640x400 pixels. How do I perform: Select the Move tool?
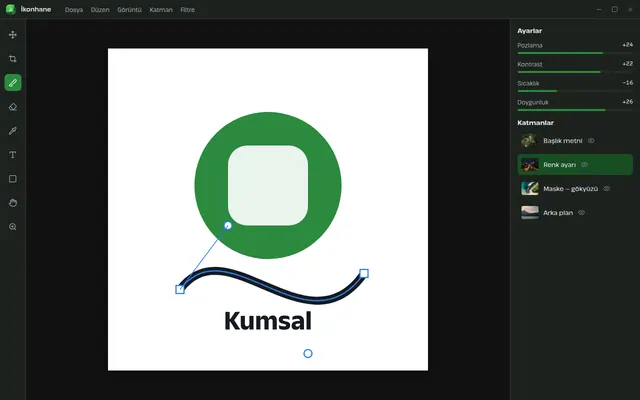pyautogui.click(x=13, y=35)
